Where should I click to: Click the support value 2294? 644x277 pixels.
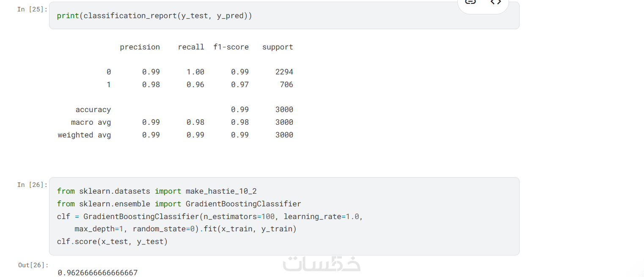click(x=284, y=72)
